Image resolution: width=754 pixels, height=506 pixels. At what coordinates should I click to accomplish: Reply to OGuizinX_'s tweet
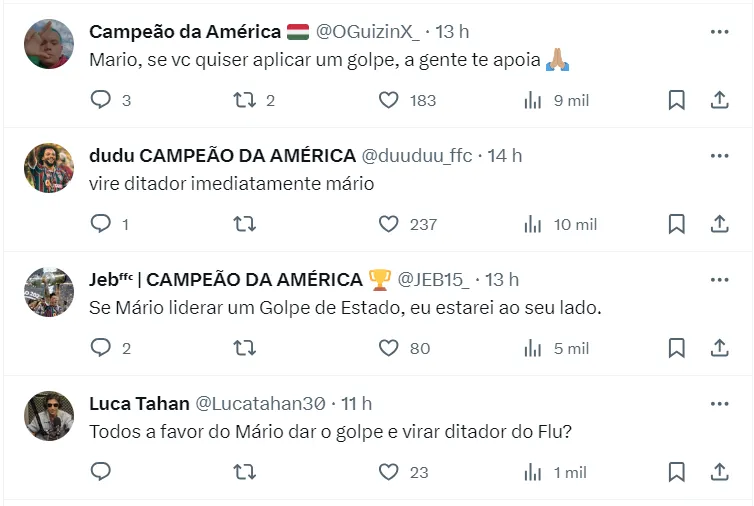click(x=101, y=100)
